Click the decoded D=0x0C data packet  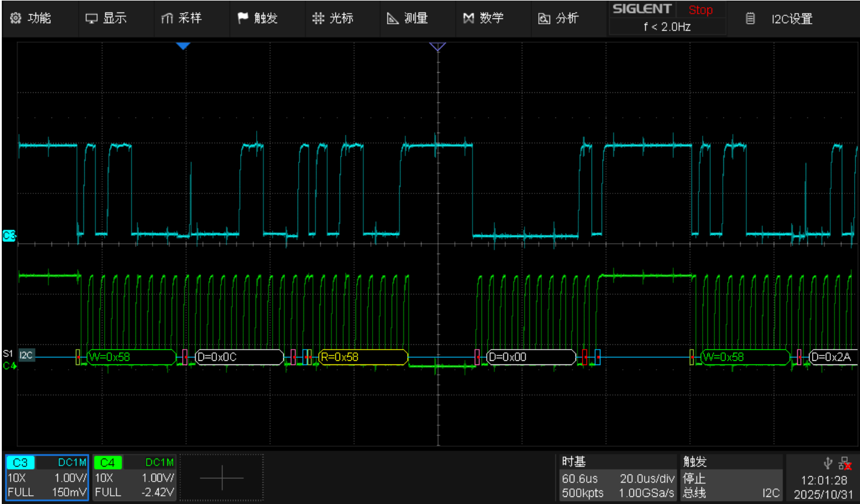point(239,357)
